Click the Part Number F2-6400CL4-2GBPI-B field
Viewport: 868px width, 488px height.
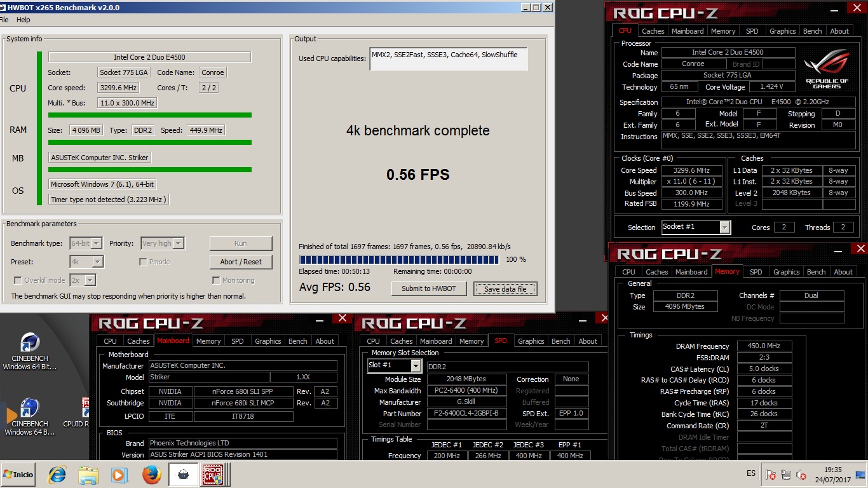click(x=466, y=414)
